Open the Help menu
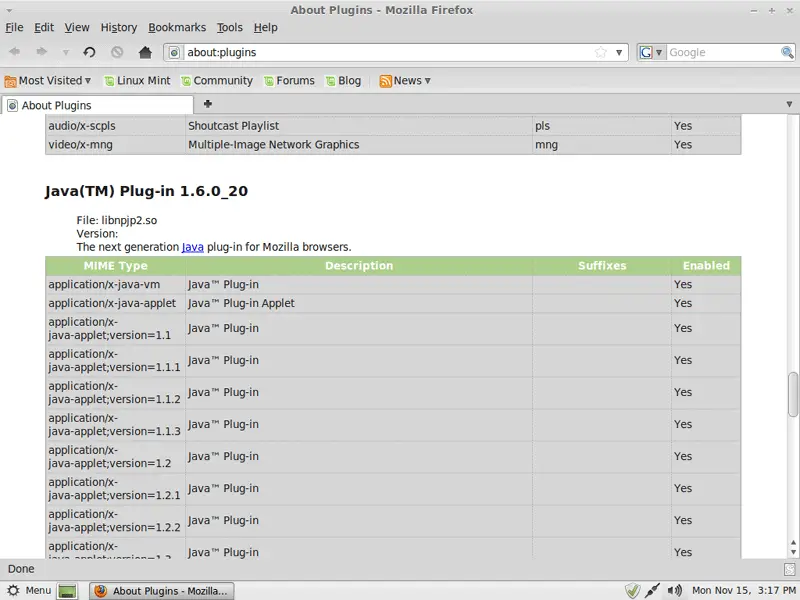The width and height of the screenshot is (800, 600). point(265,28)
